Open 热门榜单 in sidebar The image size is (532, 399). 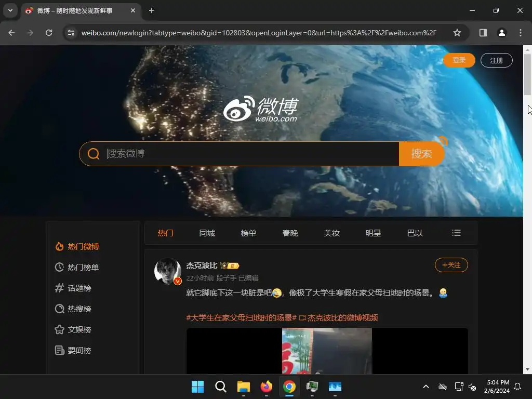coord(77,268)
